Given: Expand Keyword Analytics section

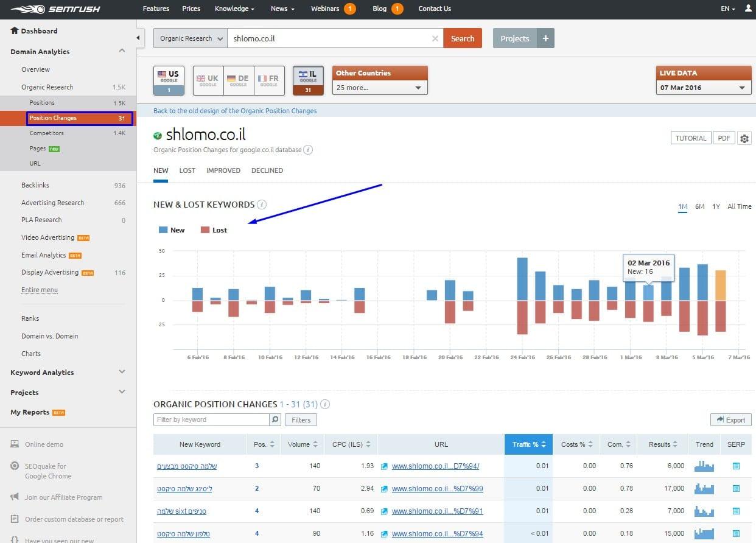Looking at the screenshot, I should tap(122, 372).
